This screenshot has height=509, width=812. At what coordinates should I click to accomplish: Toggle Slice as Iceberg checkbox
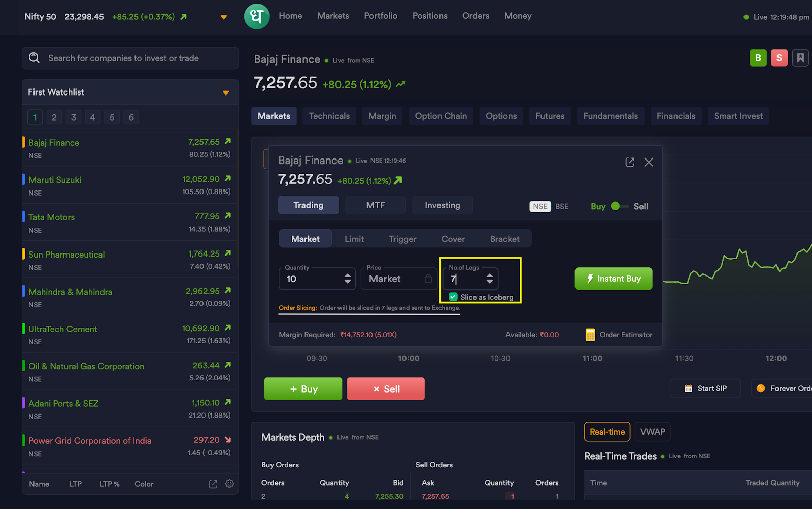tap(453, 297)
